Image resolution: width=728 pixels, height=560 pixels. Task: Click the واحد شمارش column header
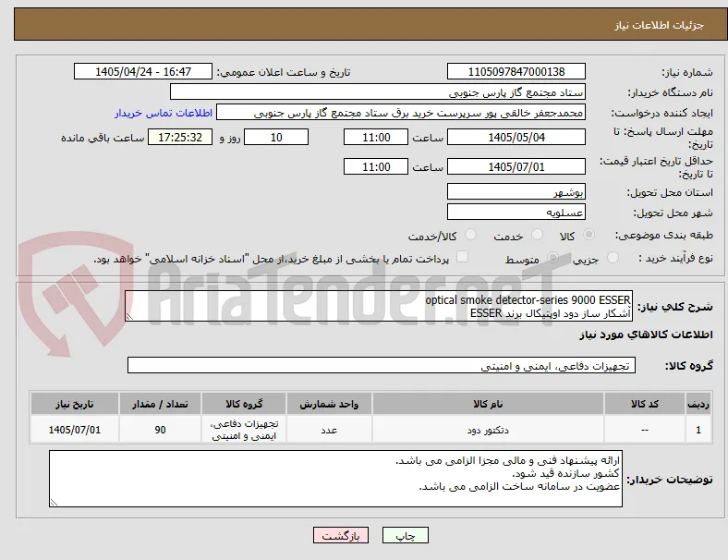(x=329, y=404)
